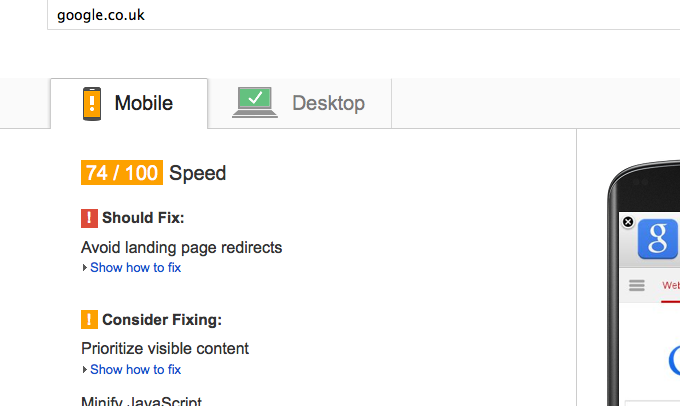Tap the blue Google app icon

(658, 239)
